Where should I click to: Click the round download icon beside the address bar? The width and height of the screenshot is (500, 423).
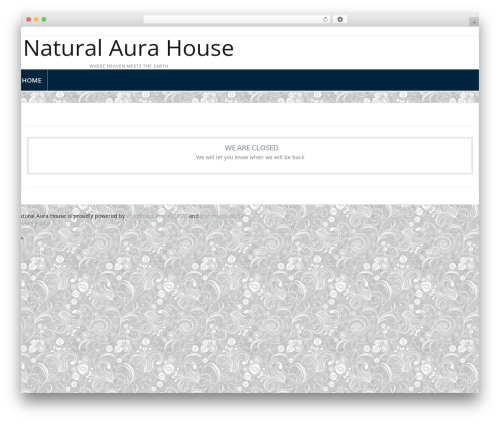point(340,20)
